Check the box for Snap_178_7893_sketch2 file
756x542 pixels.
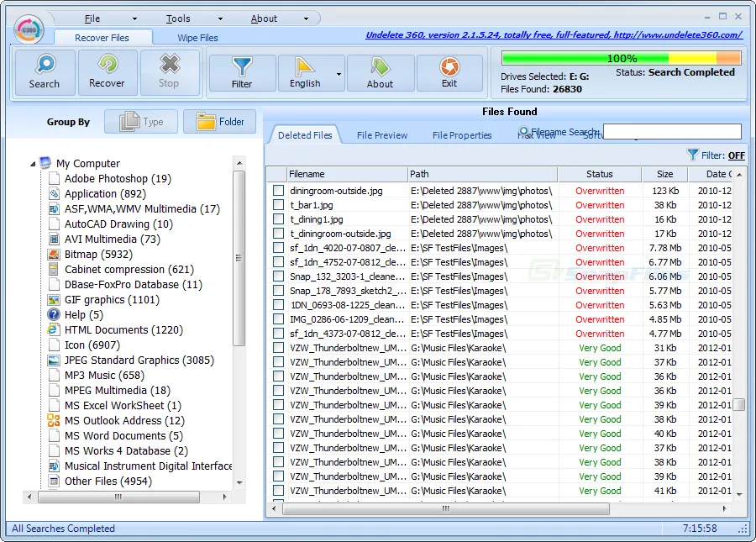coord(278,291)
